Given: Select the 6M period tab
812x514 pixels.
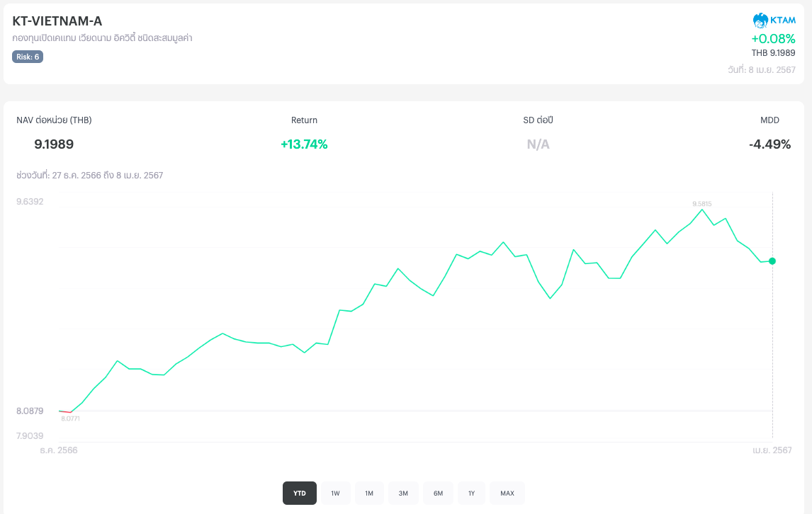Looking at the screenshot, I should tap(438, 493).
